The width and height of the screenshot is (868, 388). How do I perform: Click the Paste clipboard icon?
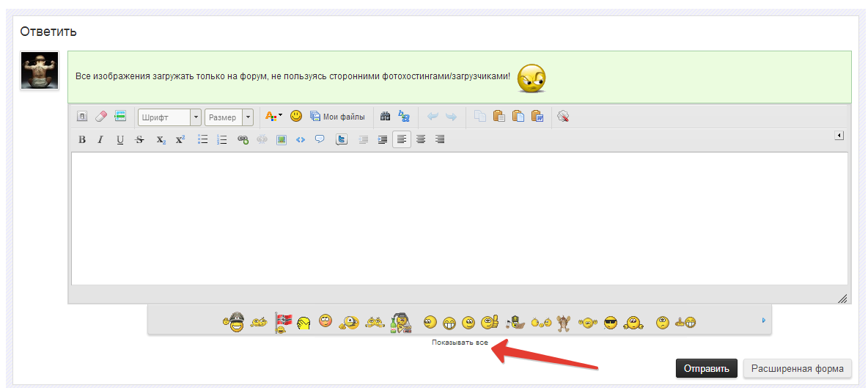(x=499, y=116)
